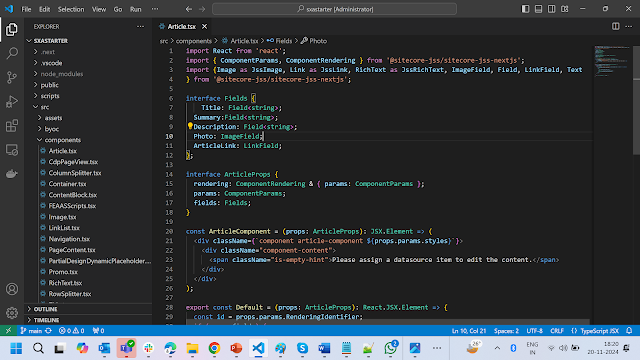Click Ln 10, Col 21 cursor position

point(469,331)
